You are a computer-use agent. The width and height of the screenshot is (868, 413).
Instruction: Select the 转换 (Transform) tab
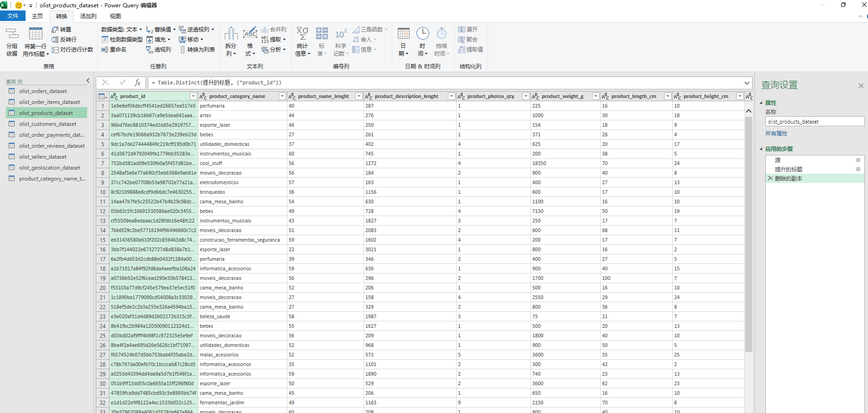pos(62,16)
